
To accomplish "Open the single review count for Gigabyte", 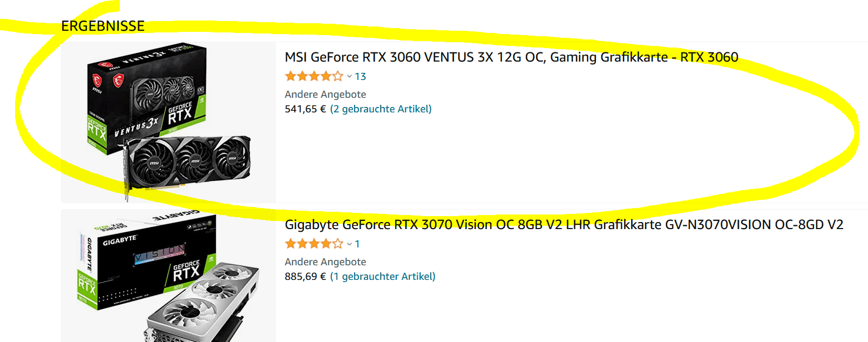I will 357,244.
